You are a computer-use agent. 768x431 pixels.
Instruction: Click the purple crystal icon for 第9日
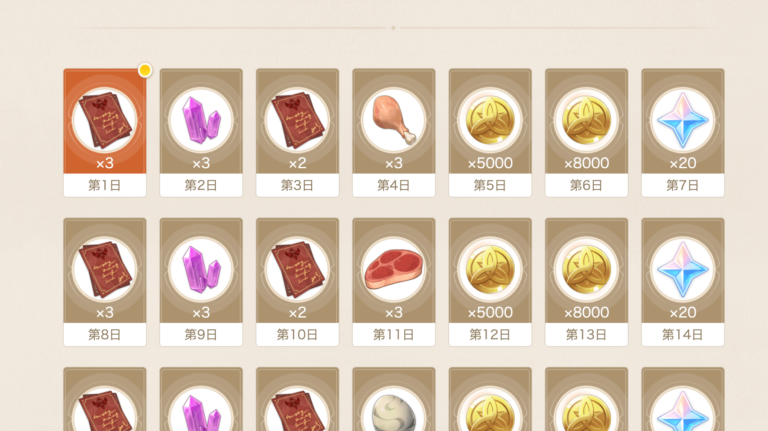(201, 270)
